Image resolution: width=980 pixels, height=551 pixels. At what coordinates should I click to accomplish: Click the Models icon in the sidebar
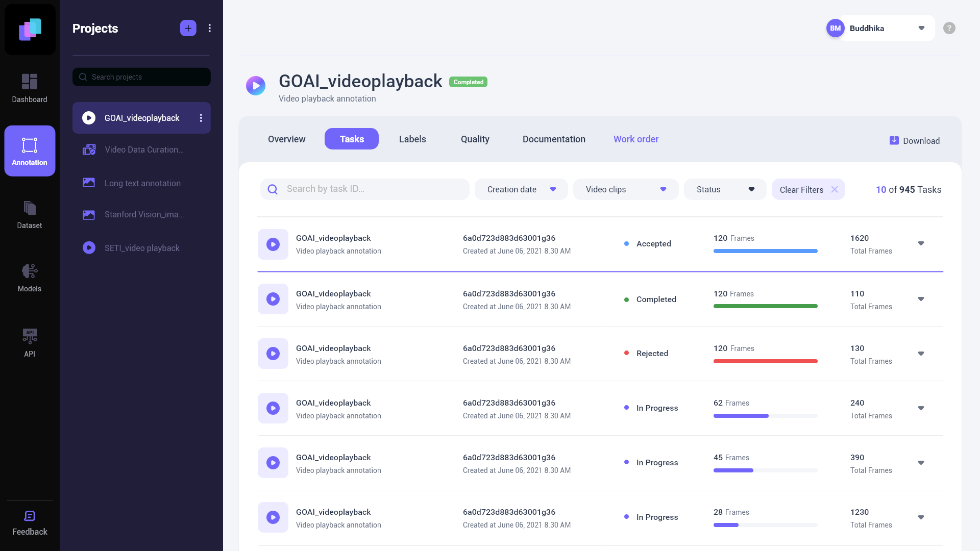pyautogui.click(x=29, y=277)
